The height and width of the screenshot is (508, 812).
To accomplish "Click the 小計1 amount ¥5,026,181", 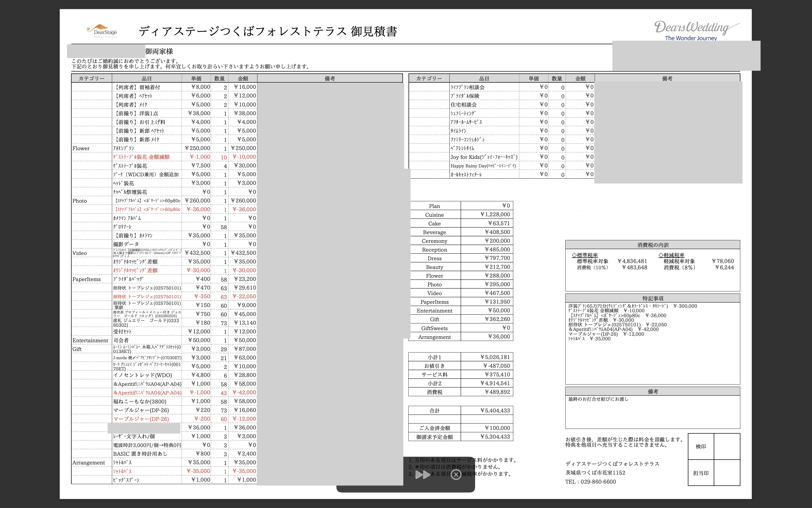I will coord(495,357).
